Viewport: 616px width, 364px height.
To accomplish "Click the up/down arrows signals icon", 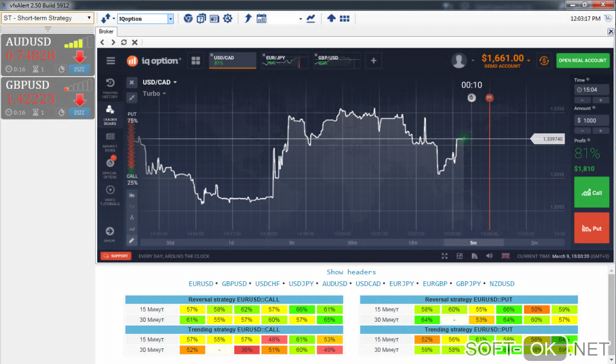I will [106, 19].
